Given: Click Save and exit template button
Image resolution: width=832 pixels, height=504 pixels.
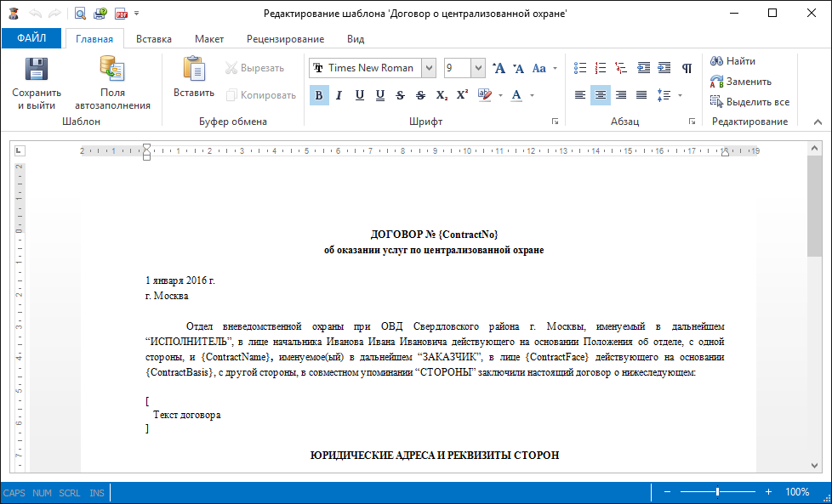Looking at the screenshot, I should coord(37,83).
